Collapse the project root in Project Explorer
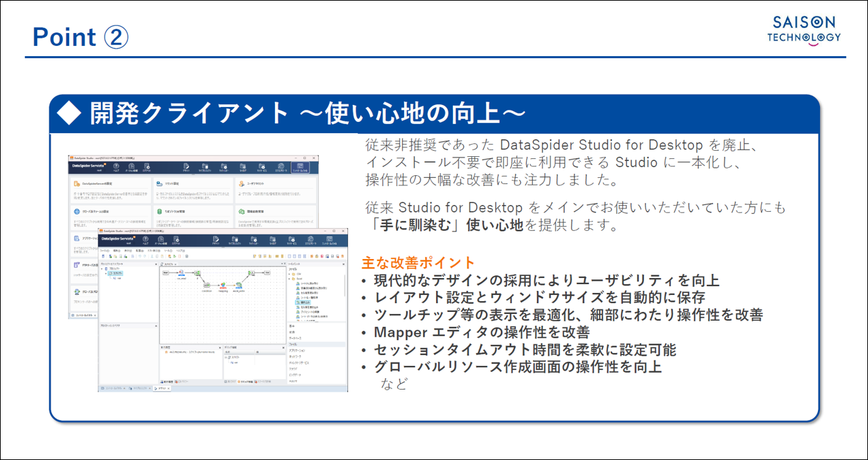Viewport: 868px width, 460px height. point(102,269)
